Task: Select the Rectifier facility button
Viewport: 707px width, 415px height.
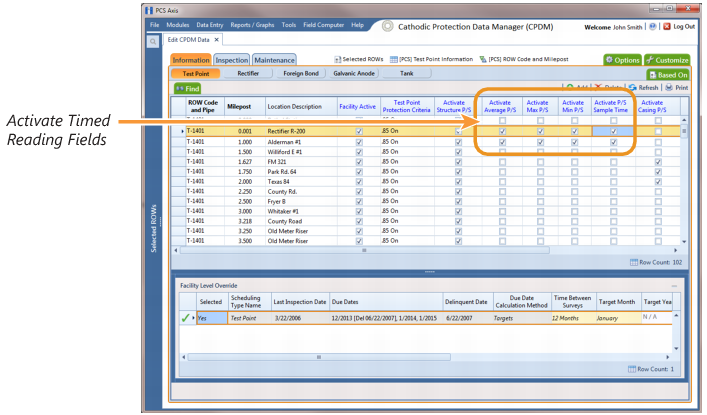Action: pyautogui.click(x=248, y=74)
